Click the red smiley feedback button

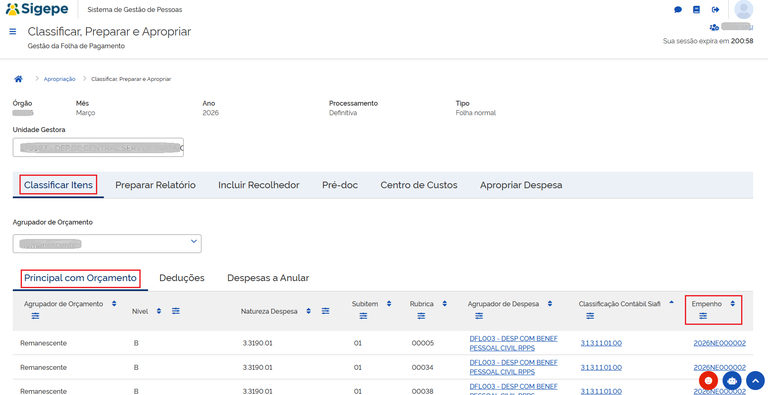tap(708, 380)
